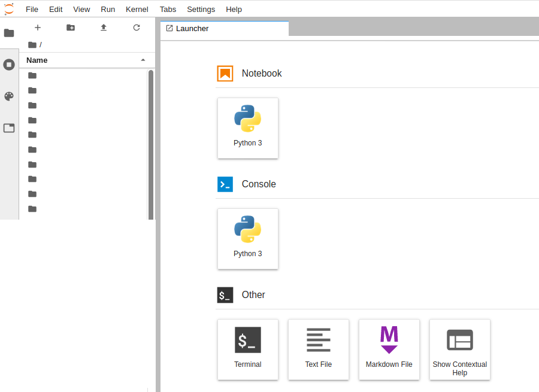Show the Running Terminals and Kernels panel
Viewport: 539px width, 392px height.
(x=9, y=65)
